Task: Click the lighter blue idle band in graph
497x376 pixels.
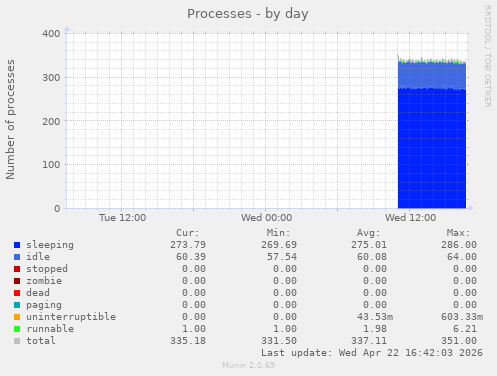Action: 432,75
